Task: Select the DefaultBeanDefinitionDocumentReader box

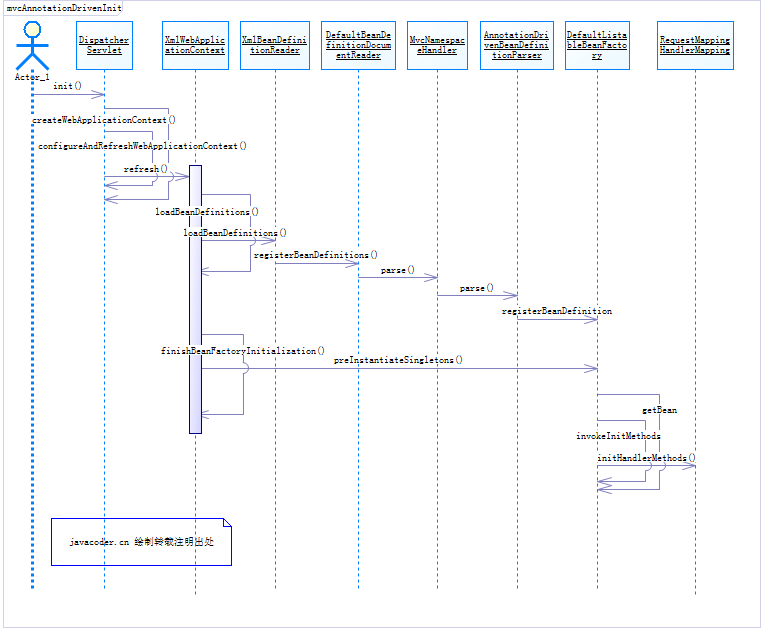Action: pos(358,45)
